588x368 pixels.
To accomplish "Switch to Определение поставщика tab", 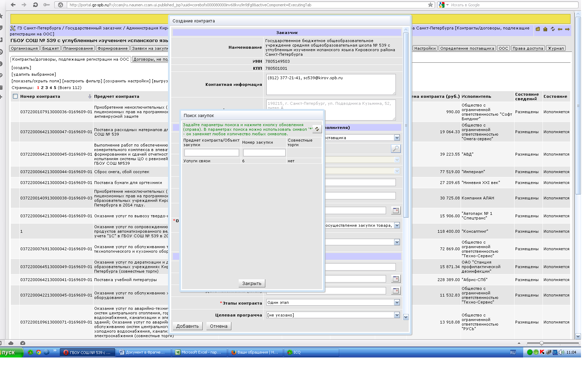I will [x=467, y=48].
